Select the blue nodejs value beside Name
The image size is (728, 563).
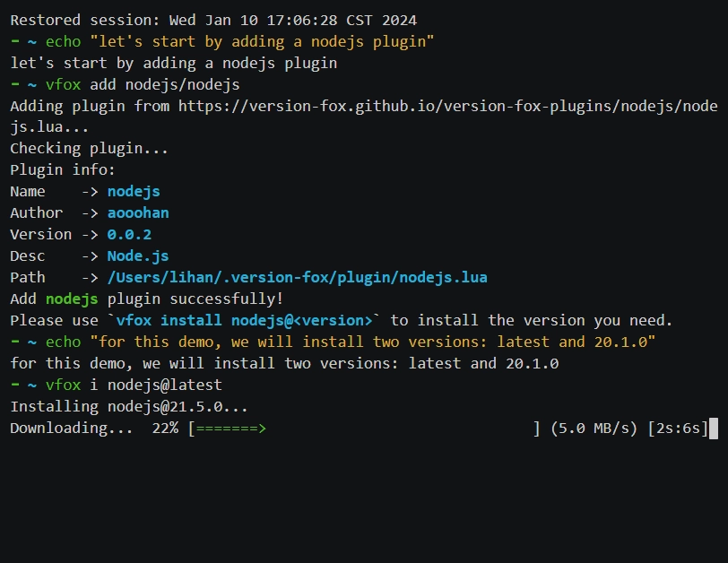[x=134, y=192]
